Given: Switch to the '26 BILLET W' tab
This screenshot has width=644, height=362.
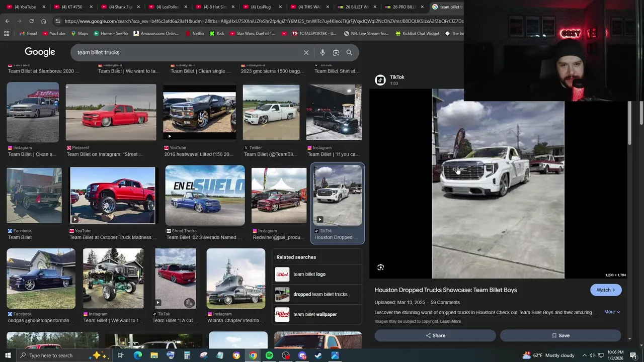Looking at the screenshot, I should pyautogui.click(x=356, y=7).
